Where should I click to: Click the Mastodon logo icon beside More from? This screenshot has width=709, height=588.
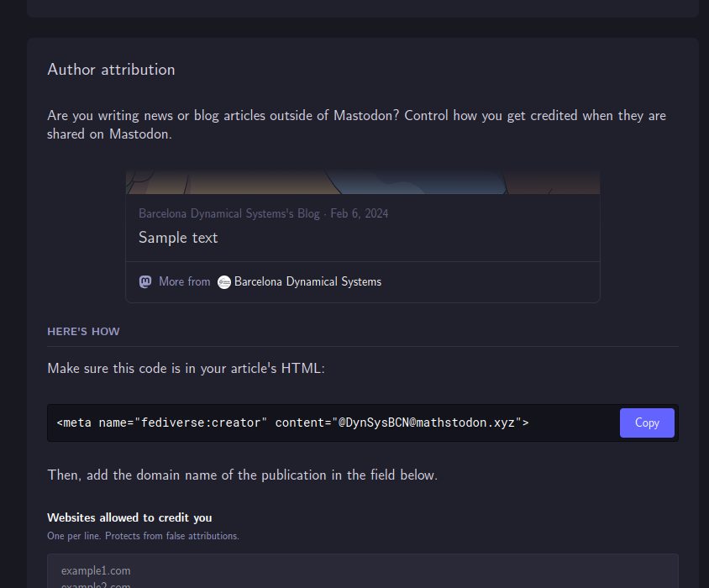pos(145,281)
